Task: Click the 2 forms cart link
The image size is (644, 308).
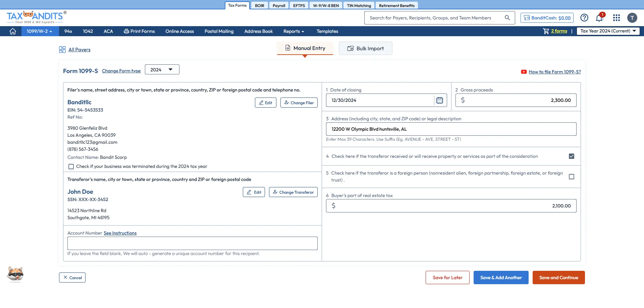Action: [x=559, y=31]
